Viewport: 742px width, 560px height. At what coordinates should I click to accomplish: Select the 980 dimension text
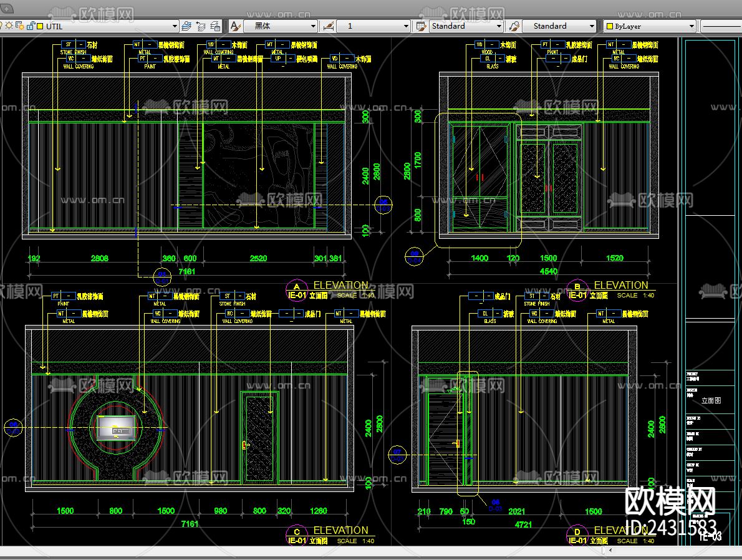(221, 511)
